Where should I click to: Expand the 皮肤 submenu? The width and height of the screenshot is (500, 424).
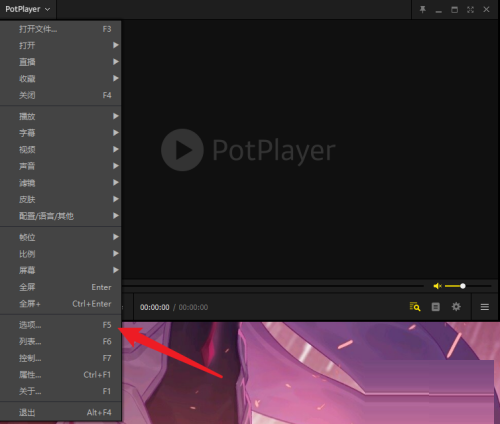coord(61,199)
